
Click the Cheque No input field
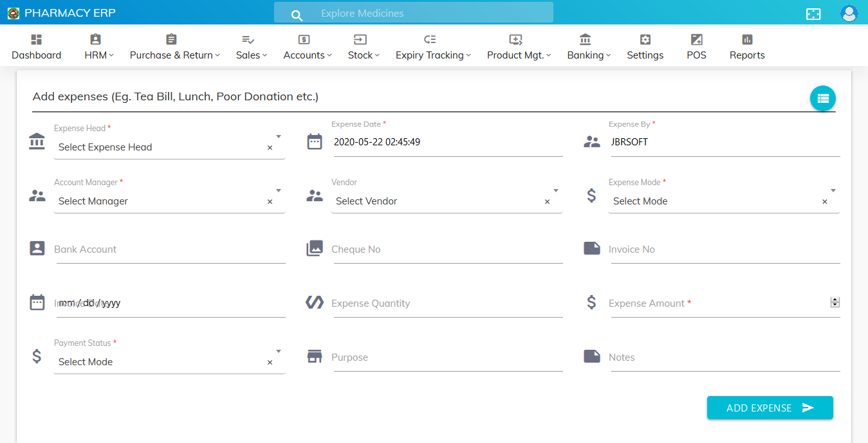(x=447, y=249)
